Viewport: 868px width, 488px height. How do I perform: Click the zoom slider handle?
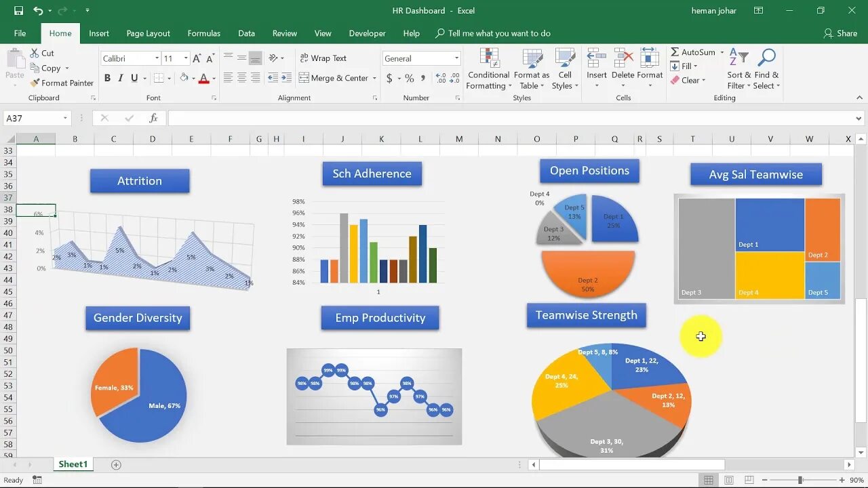pyautogui.click(x=800, y=480)
